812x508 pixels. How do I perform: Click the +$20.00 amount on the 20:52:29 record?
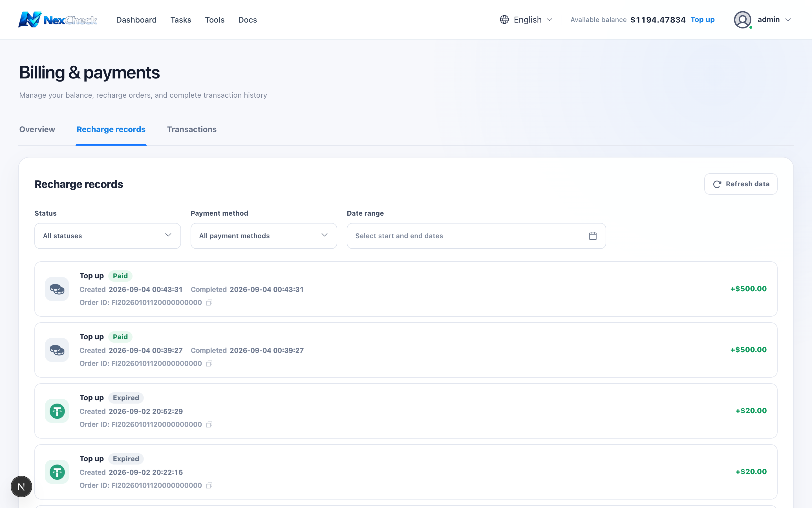(x=751, y=411)
